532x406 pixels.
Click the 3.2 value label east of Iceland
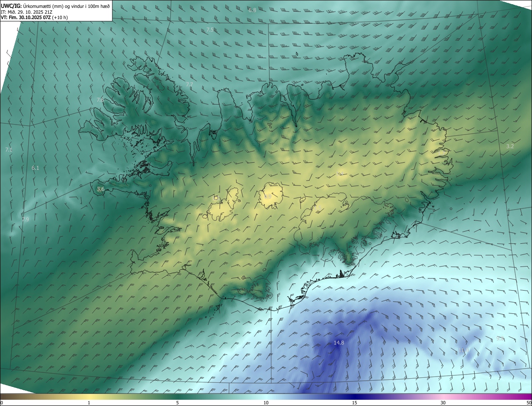click(x=510, y=146)
